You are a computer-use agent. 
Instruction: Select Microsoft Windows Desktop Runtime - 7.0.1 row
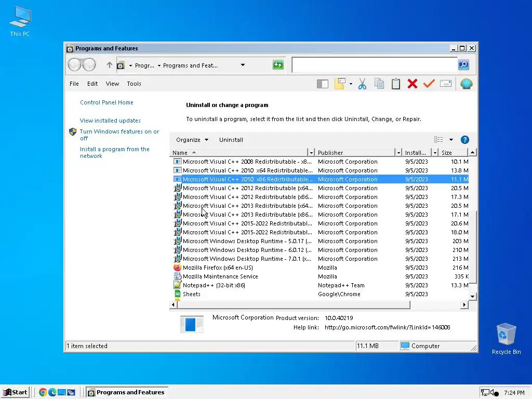[321, 259]
